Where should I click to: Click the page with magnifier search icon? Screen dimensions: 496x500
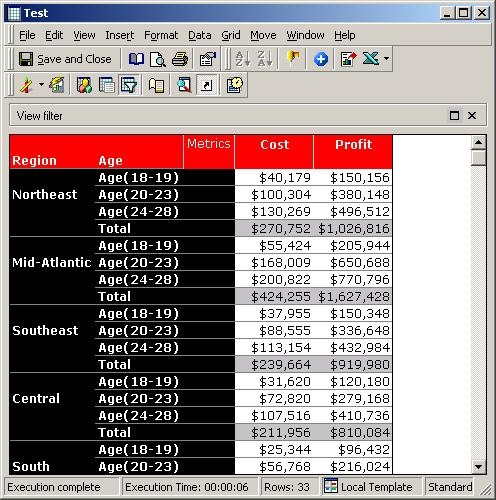[184, 85]
